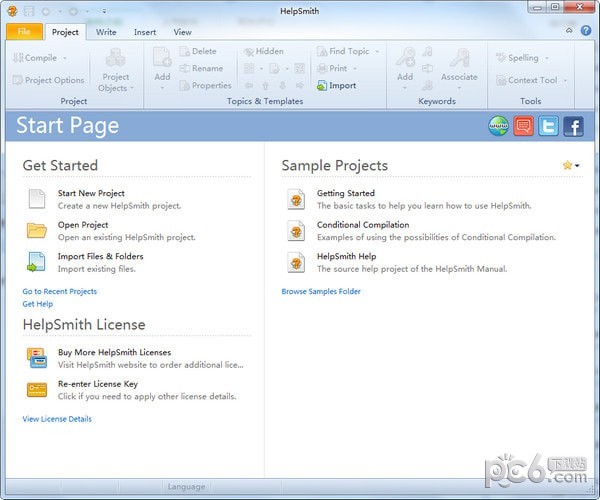This screenshot has width=600, height=500.
Task: Open the website globe icon on Start Page
Action: [498, 126]
